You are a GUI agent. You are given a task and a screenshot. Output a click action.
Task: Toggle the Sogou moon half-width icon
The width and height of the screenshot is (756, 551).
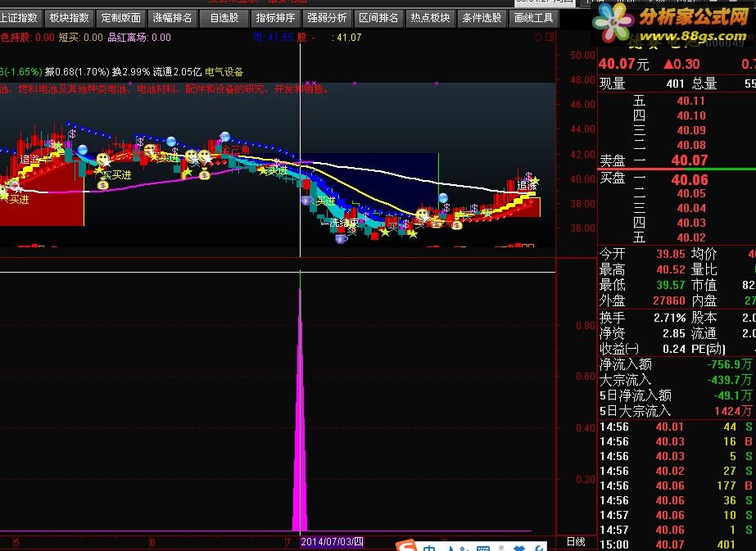click(450, 549)
